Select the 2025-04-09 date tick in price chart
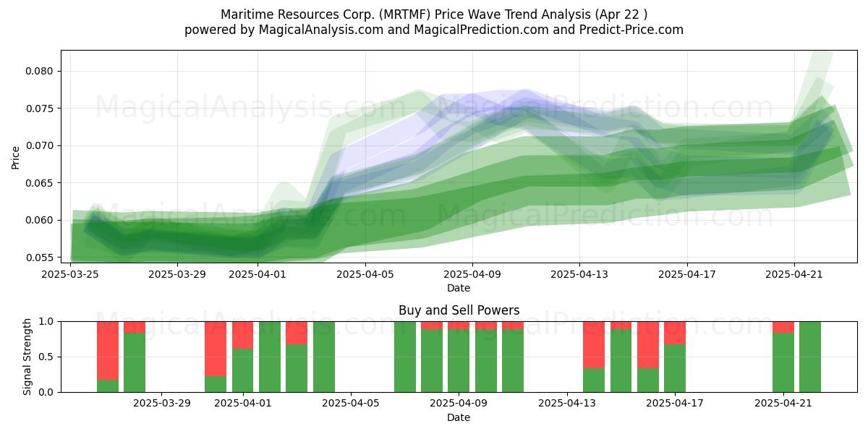The image size is (868, 434). pyautogui.click(x=472, y=275)
